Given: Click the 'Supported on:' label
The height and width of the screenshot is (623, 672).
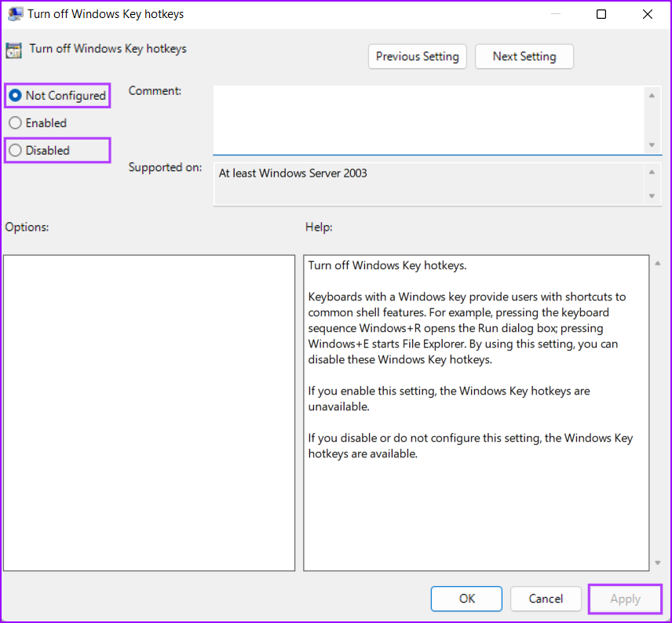Looking at the screenshot, I should (165, 167).
